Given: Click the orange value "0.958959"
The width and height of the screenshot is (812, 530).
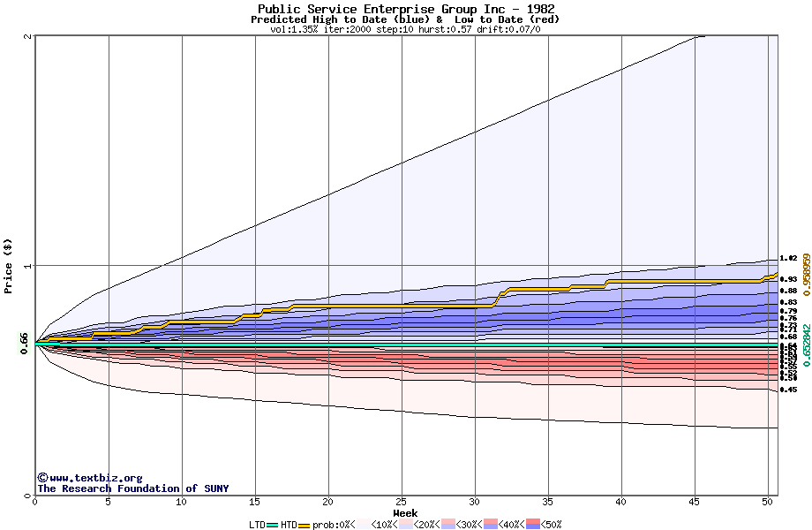Looking at the screenshot, I should (x=807, y=275).
